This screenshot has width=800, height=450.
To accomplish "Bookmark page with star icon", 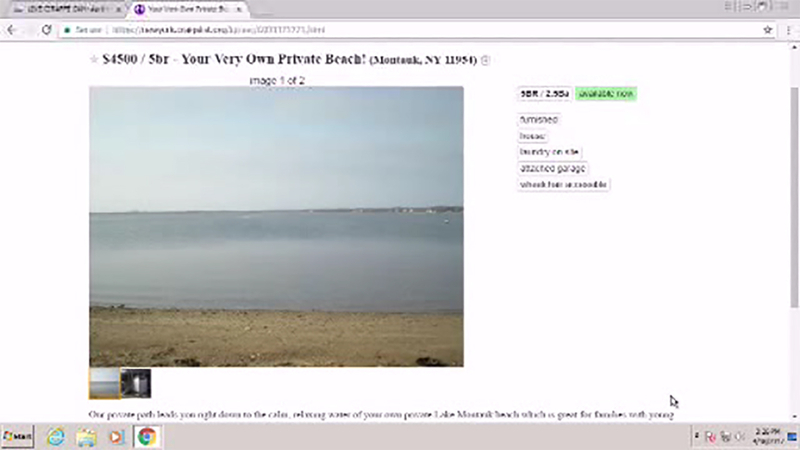I will (767, 30).
